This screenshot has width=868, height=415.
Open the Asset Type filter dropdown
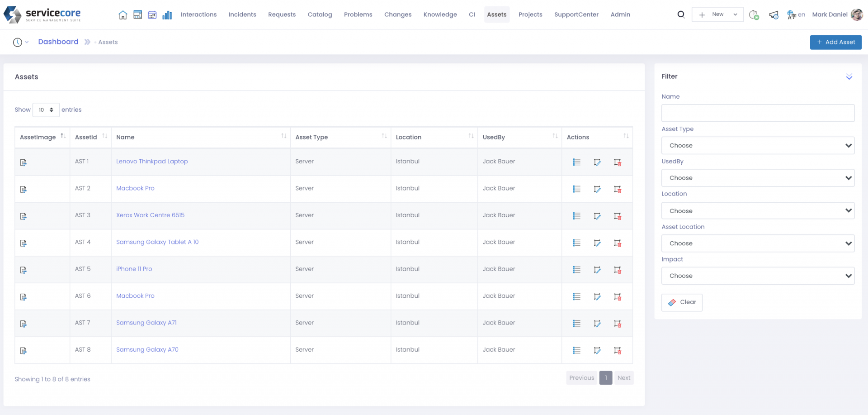point(758,146)
